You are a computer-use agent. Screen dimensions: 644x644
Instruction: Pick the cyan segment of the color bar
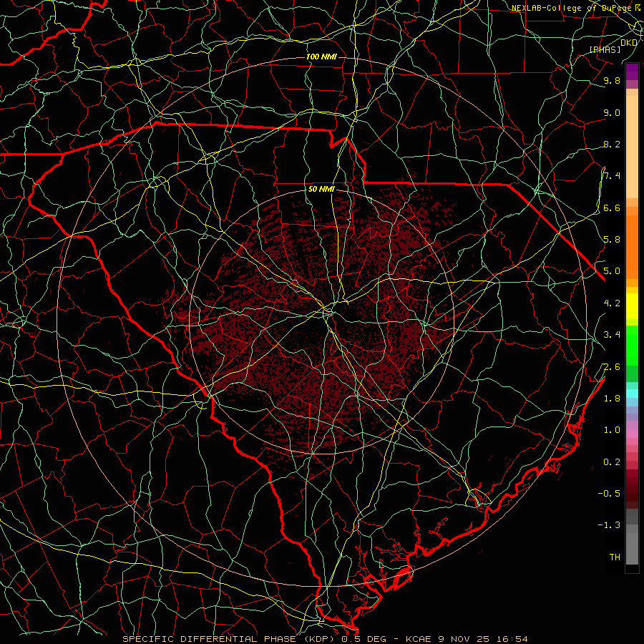pos(632,394)
